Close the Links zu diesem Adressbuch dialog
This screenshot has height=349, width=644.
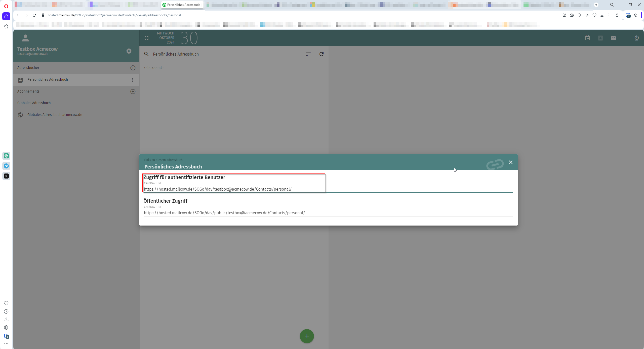tap(511, 162)
